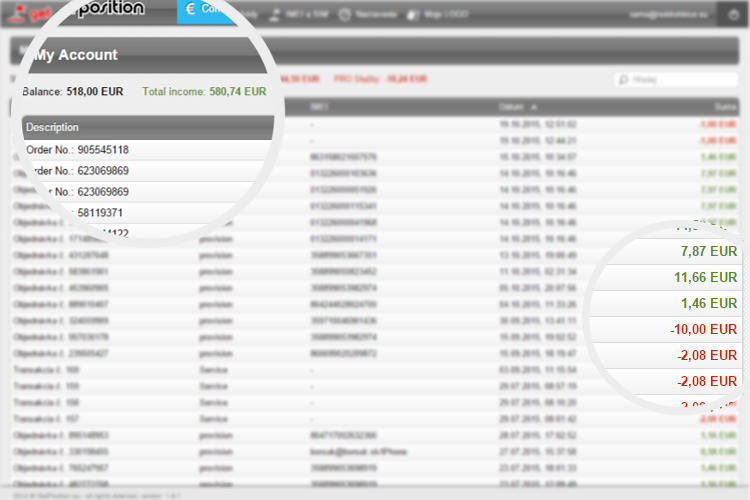Open the Moje LOGO tab

[x=438, y=14]
